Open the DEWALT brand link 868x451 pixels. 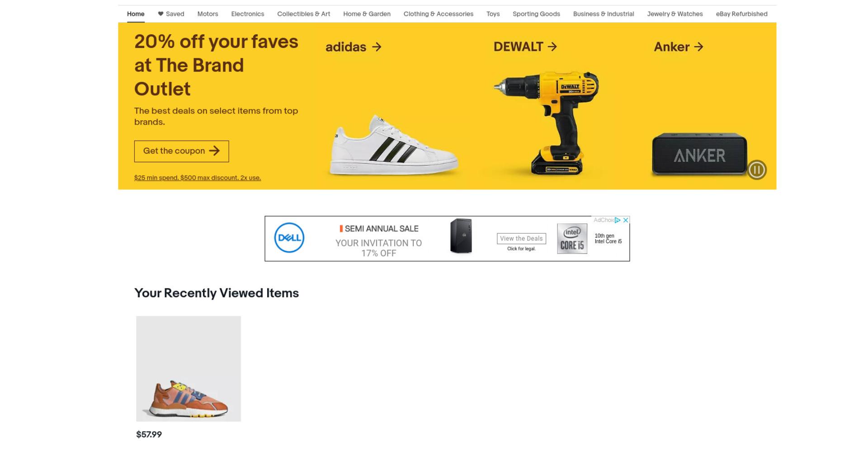tap(525, 47)
